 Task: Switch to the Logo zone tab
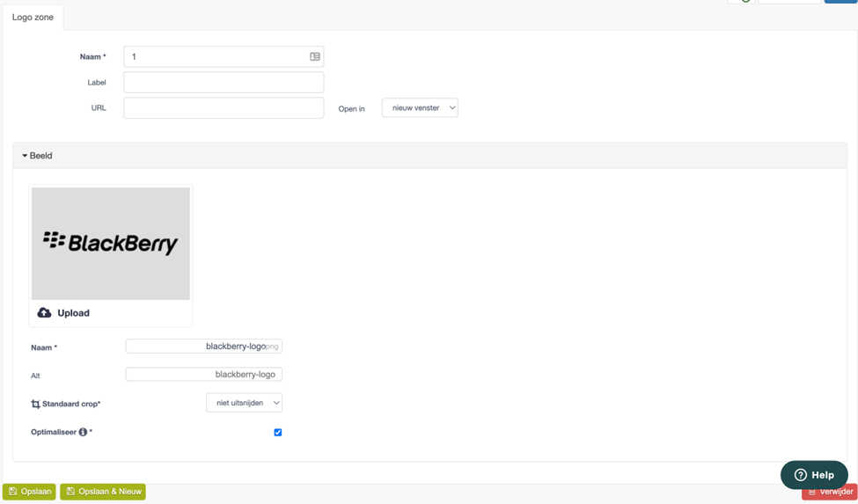pos(33,18)
